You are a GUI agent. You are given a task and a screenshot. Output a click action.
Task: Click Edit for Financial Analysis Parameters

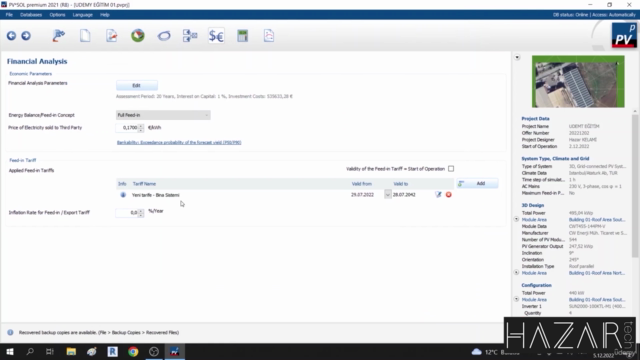[x=137, y=86]
